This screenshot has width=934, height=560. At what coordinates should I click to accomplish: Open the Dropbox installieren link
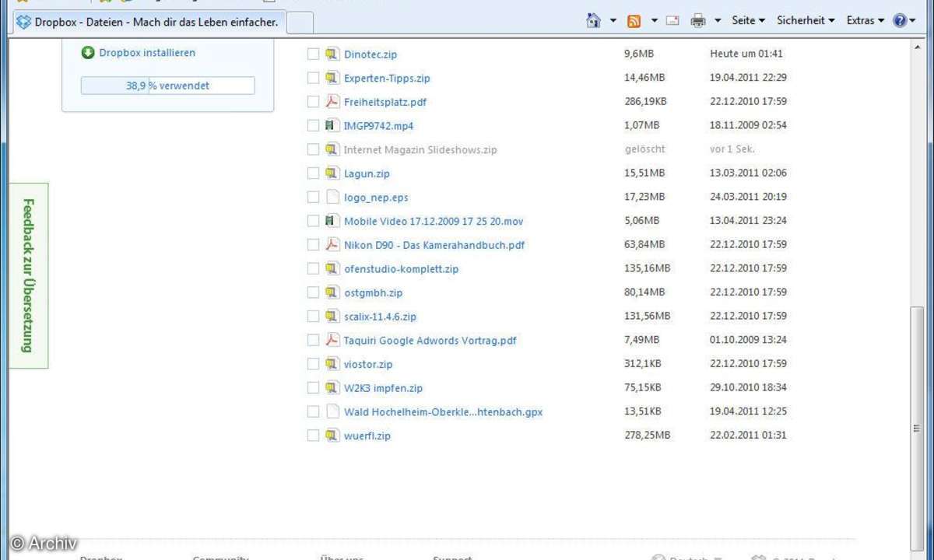coord(147,53)
